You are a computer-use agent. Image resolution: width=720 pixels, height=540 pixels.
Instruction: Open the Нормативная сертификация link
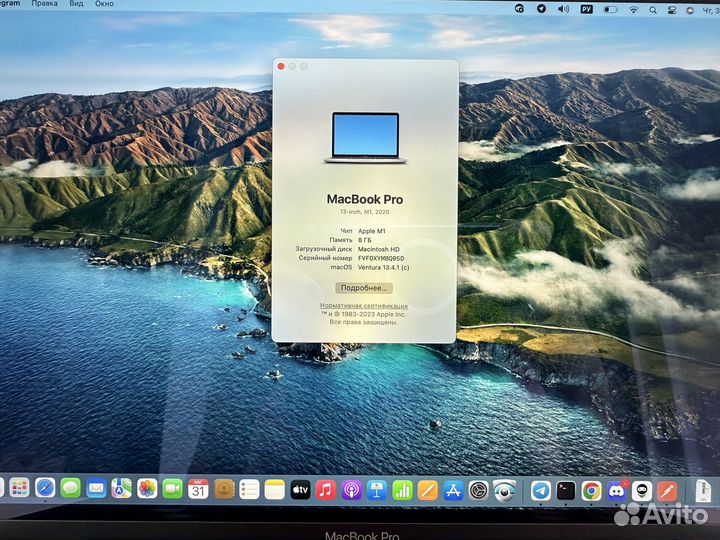[x=364, y=305]
